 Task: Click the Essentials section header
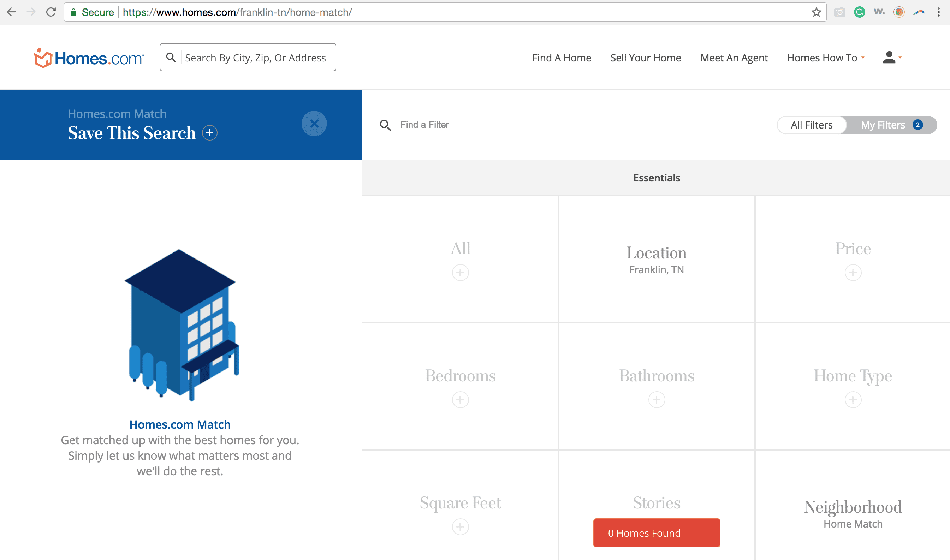(657, 178)
